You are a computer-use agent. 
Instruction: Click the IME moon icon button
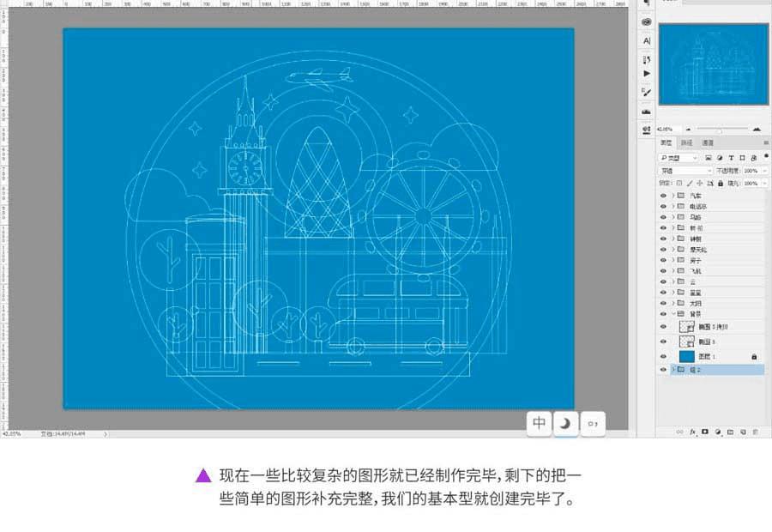566,423
